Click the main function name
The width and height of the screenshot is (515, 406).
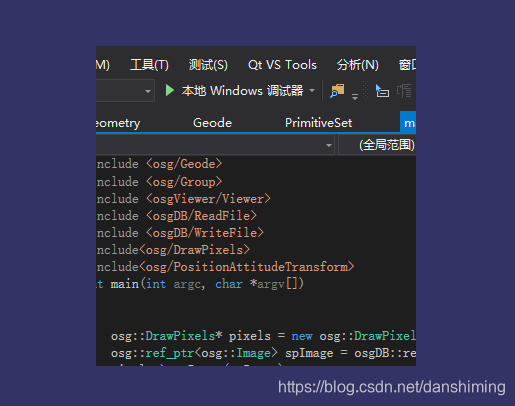pyautogui.click(x=124, y=284)
